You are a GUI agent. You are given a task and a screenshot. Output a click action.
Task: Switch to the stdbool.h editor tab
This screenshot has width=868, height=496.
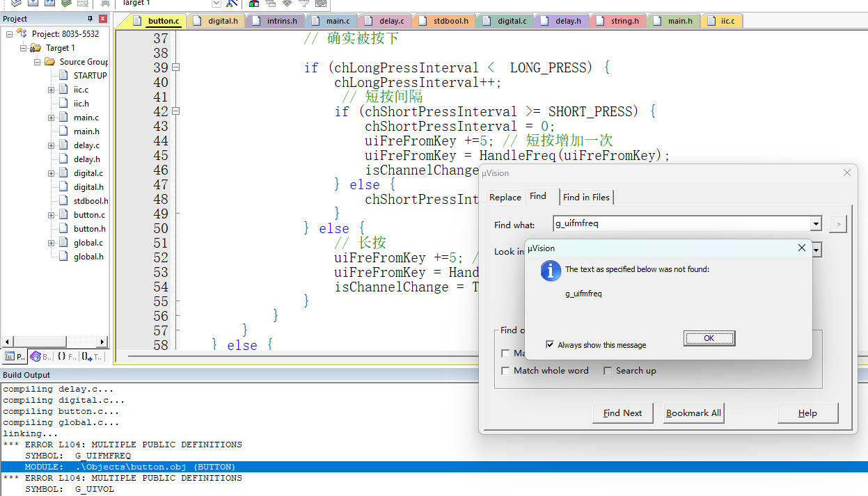(x=444, y=21)
